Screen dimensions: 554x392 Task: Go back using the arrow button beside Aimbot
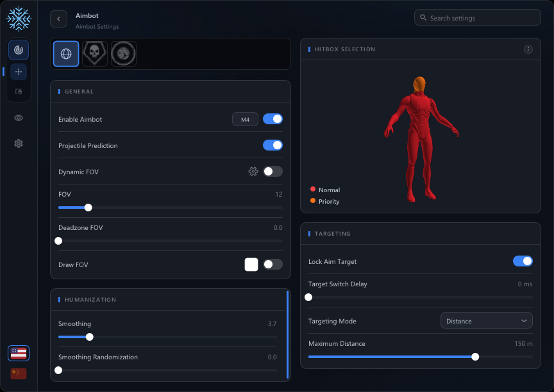[x=58, y=19]
